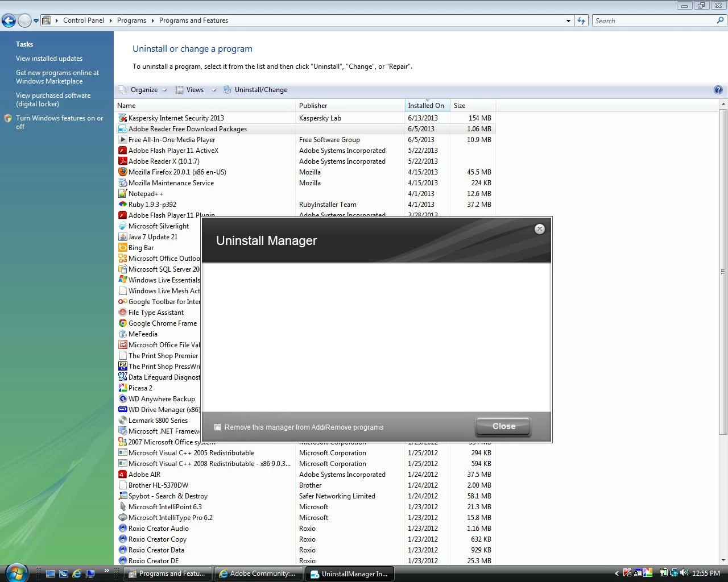Select Mozilla Maintenance Service row
Image resolution: width=728 pixels, height=582 pixels.
[x=305, y=183]
